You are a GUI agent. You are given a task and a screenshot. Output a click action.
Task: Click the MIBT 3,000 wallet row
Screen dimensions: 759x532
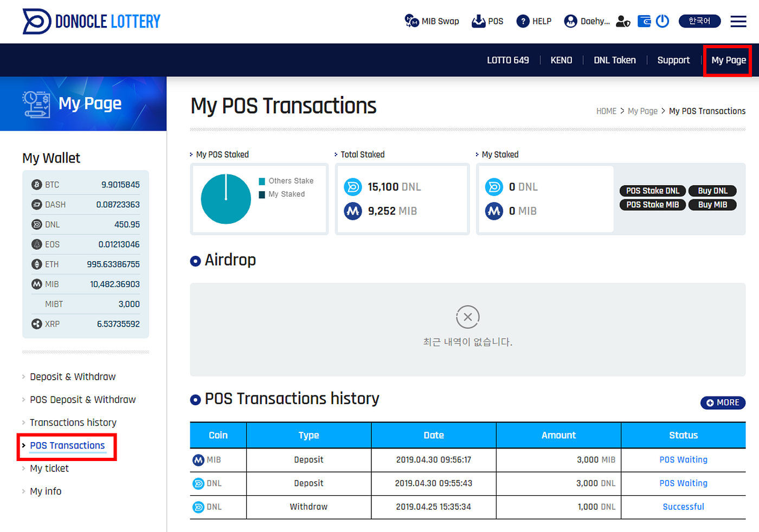point(86,304)
